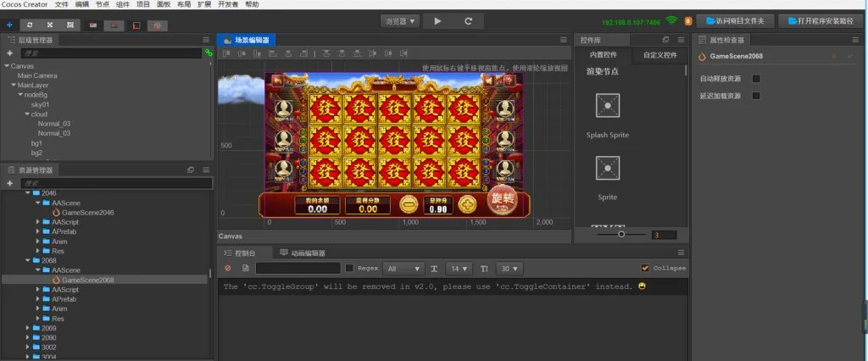Switch to the 自定义控件 tab

tap(659, 55)
